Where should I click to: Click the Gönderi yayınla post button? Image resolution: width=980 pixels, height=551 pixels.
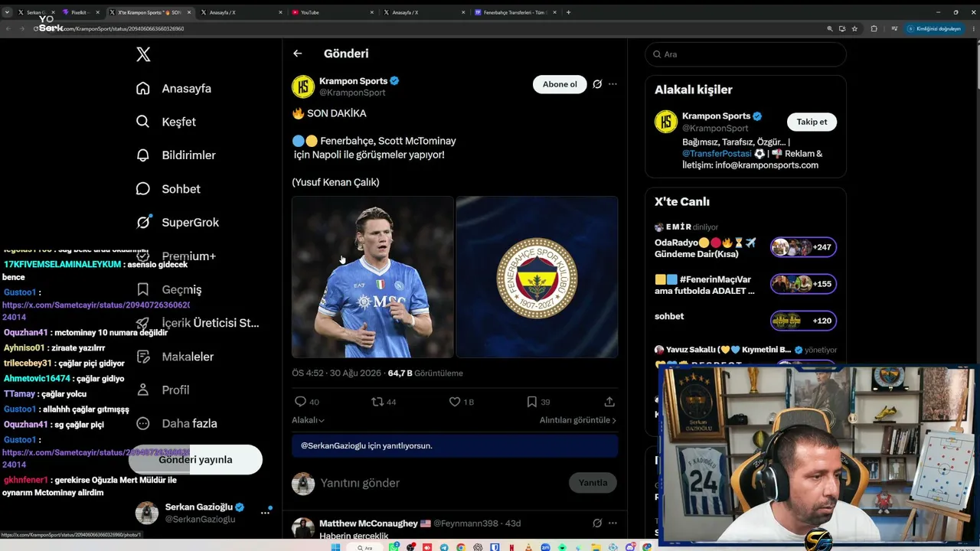click(195, 460)
